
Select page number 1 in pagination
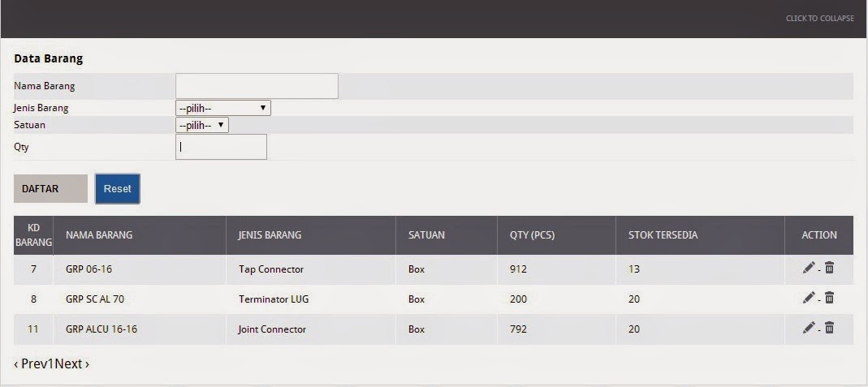(x=50, y=363)
